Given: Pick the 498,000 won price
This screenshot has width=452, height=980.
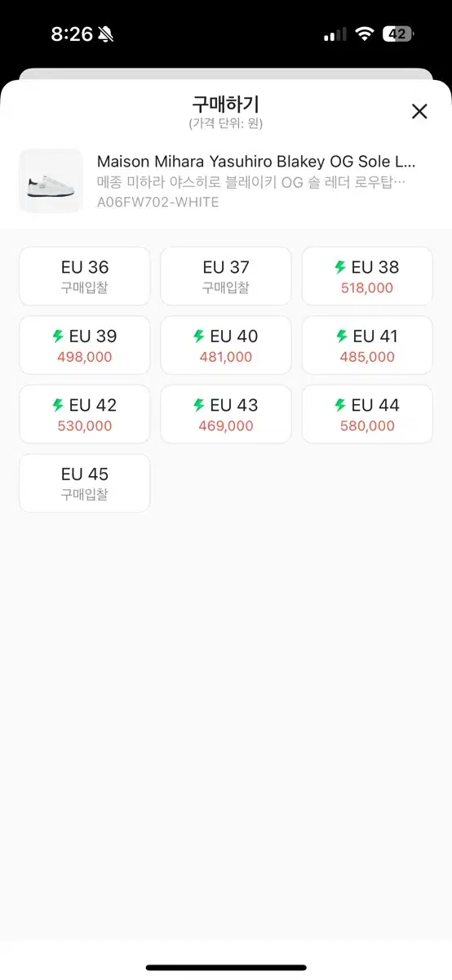Looking at the screenshot, I should (85, 357).
